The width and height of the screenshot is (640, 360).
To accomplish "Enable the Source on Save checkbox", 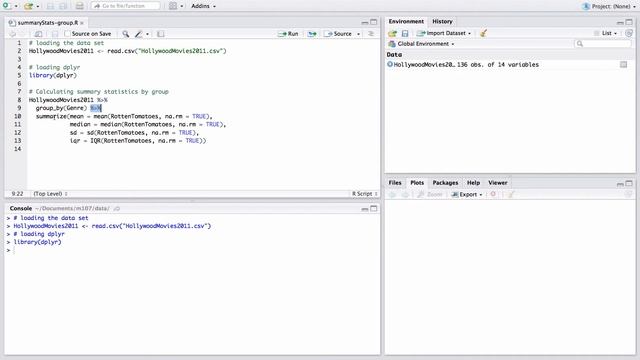I will coord(67,34).
